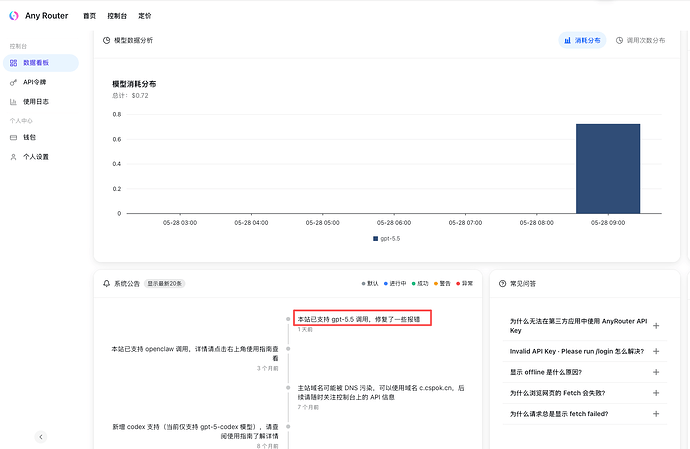This screenshot has height=449, width=690.
Task: Click the 05-28 06:00 axis label
Action: tap(394, 223)
